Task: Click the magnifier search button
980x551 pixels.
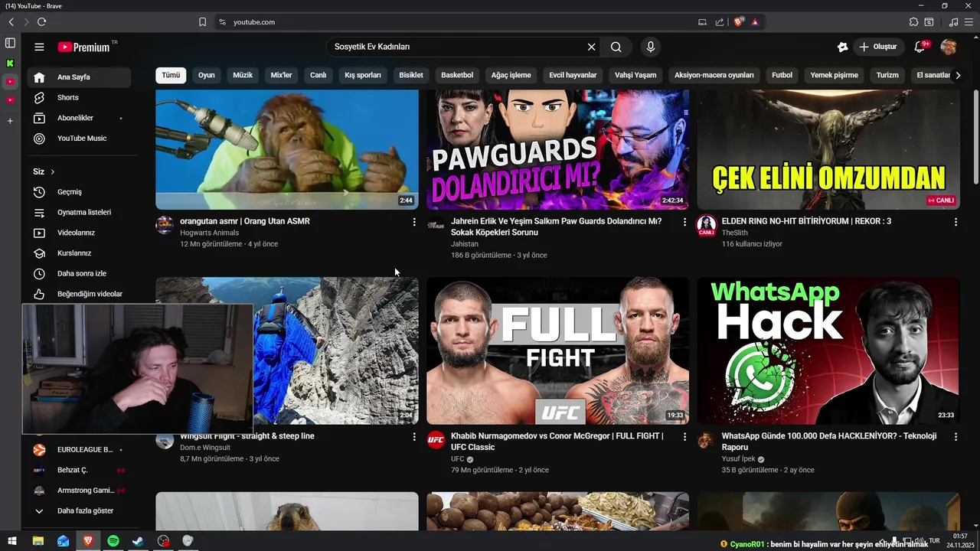Action: point(616,47)
